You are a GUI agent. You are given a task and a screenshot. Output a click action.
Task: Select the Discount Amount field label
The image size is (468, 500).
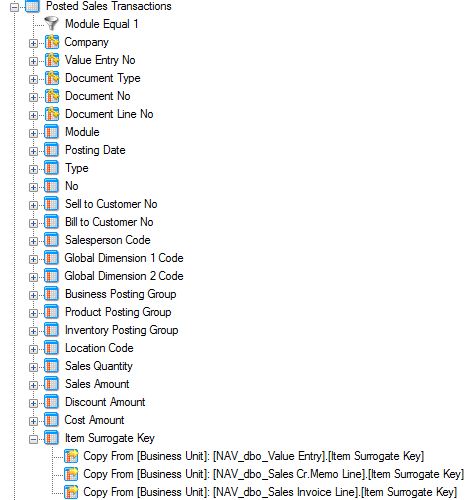[105, 402]
